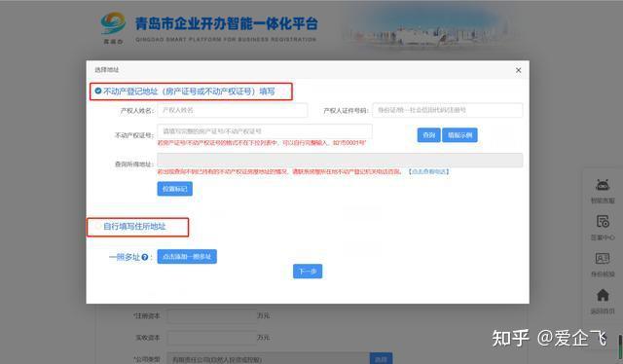The height and width of the screenshot is (364, 623).
Task: Open the 点击查看电话 link
Action: tap(428, 171)
